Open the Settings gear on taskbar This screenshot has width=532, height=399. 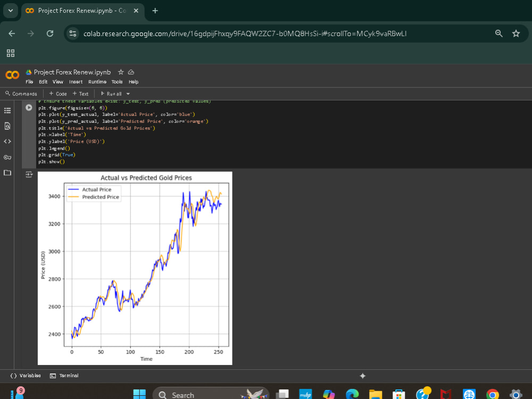[516, 395]
